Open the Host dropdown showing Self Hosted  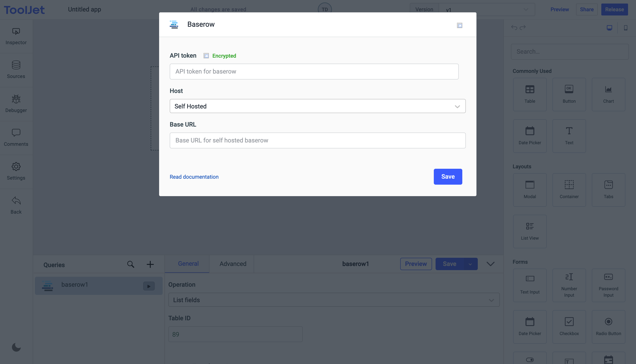point(317,106)
